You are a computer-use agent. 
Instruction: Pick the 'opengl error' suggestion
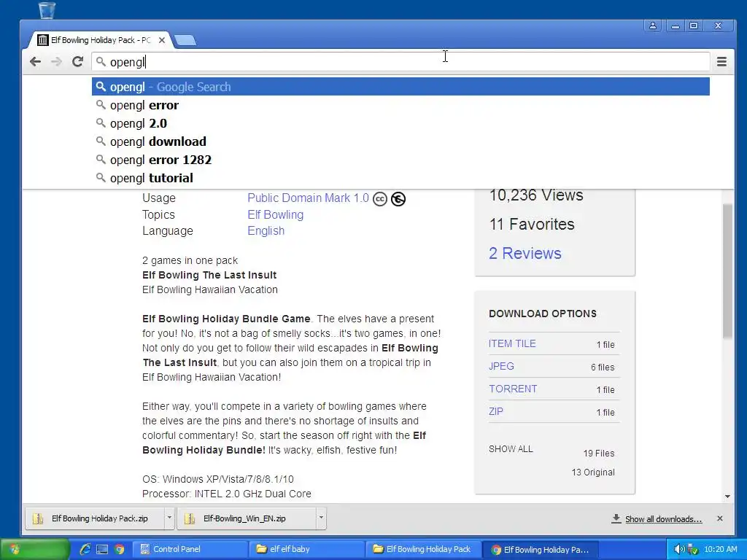(400, 105)
